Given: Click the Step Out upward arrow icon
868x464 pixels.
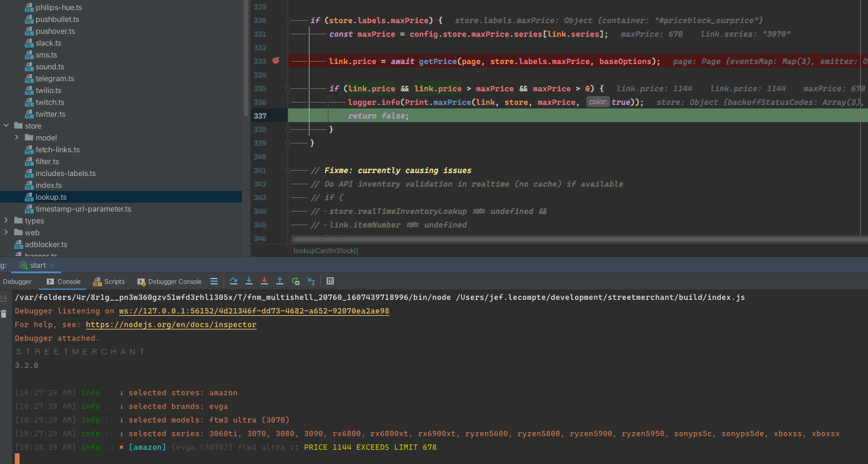Looking at the screenshot, I should click(280, 281).
